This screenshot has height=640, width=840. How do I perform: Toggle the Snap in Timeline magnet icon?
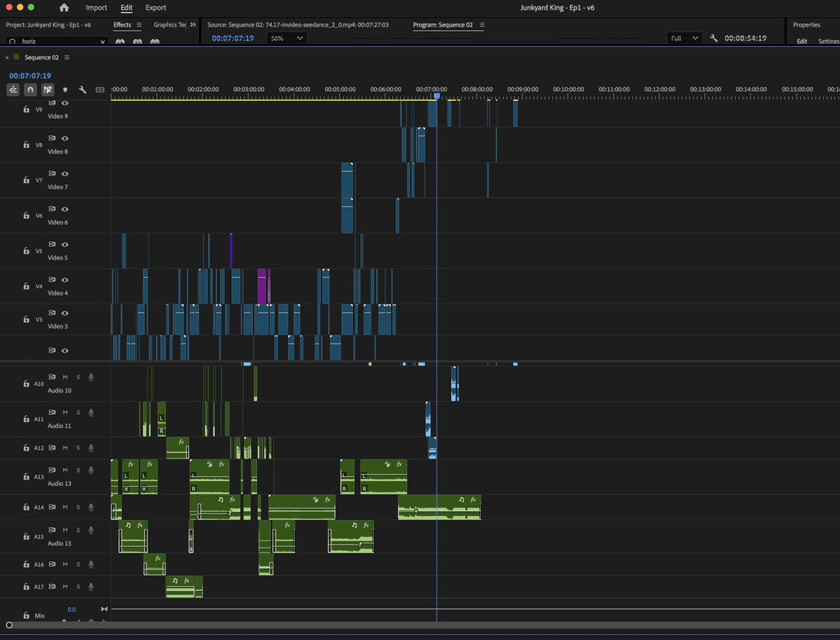[x=31, y=90]
